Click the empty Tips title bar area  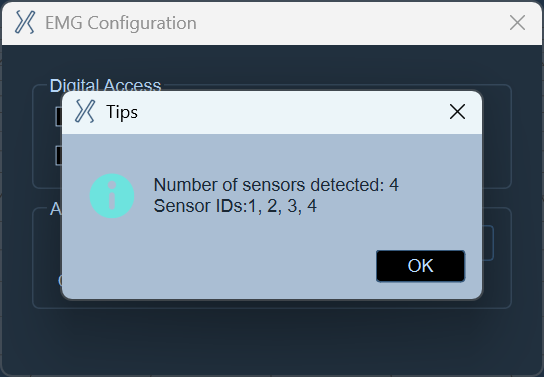point(291,112)
